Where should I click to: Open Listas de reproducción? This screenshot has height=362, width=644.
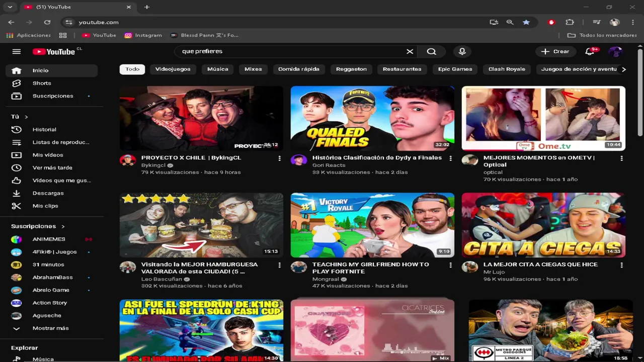[x=51, y=142]
